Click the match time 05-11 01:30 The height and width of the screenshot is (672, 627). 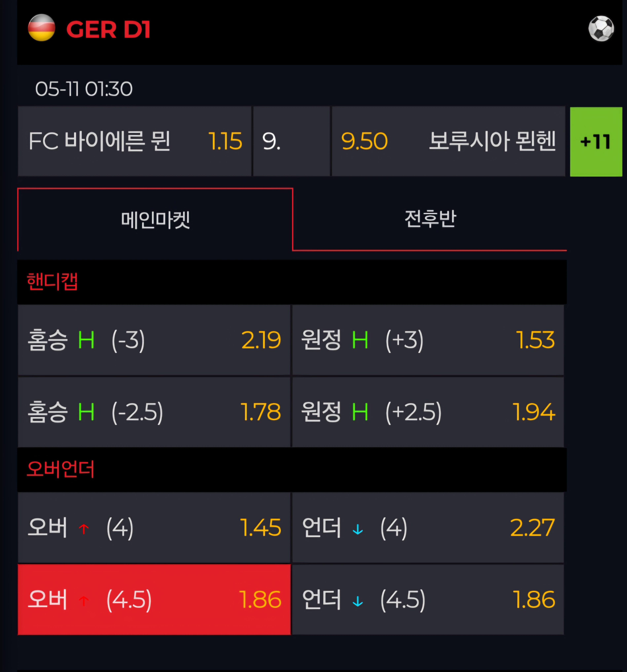(x=84, y=89)
